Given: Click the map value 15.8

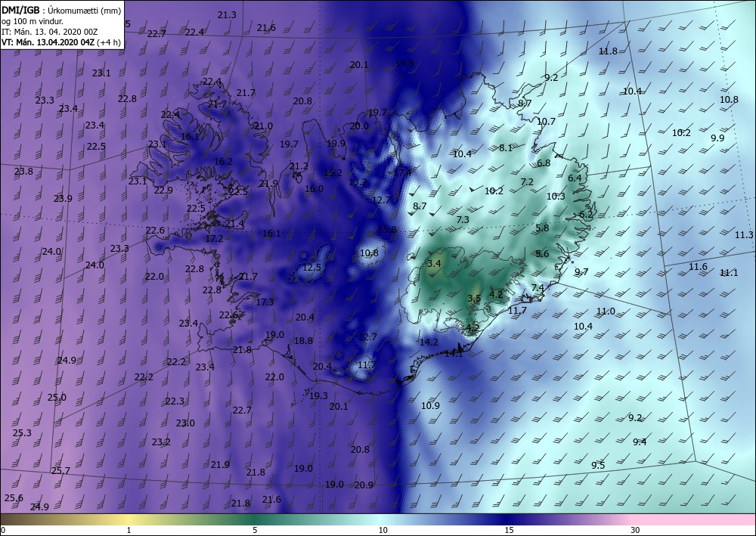Looking at the screenshot, I should pyautogui.click(x=387, y=229).
